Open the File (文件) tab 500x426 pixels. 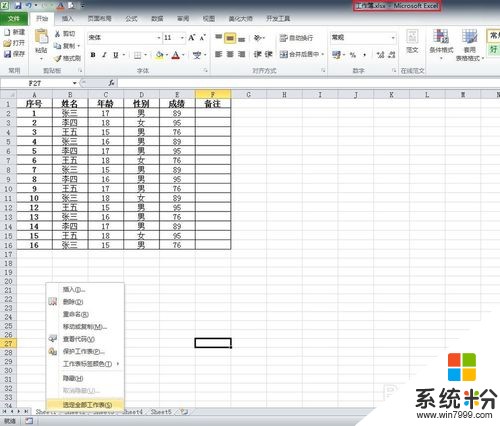[x=14, y=19]
